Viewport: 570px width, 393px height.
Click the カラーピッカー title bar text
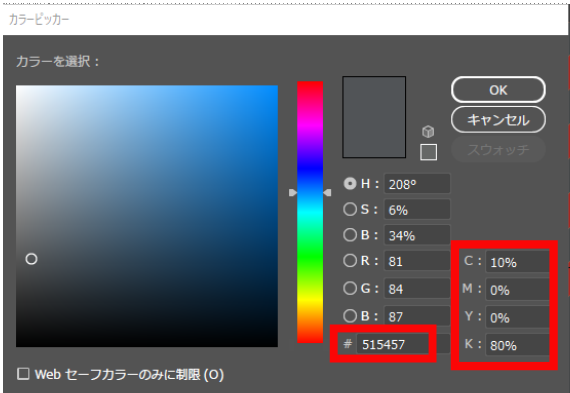pos(39,19)
